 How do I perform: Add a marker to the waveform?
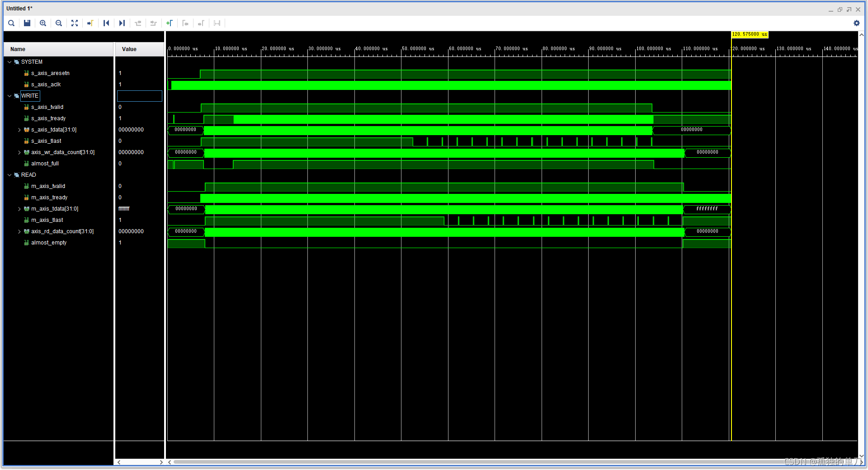point(170,23)
